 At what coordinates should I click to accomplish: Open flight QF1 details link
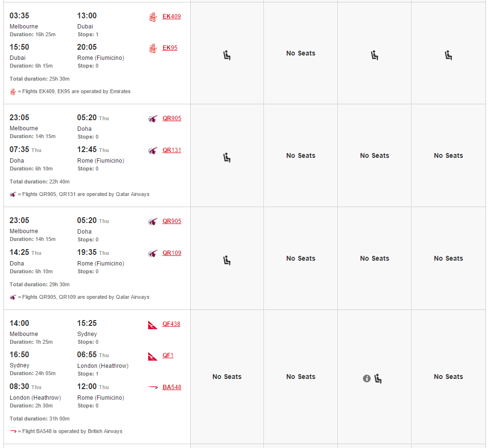pyautogui.click(x=168, y=355)
